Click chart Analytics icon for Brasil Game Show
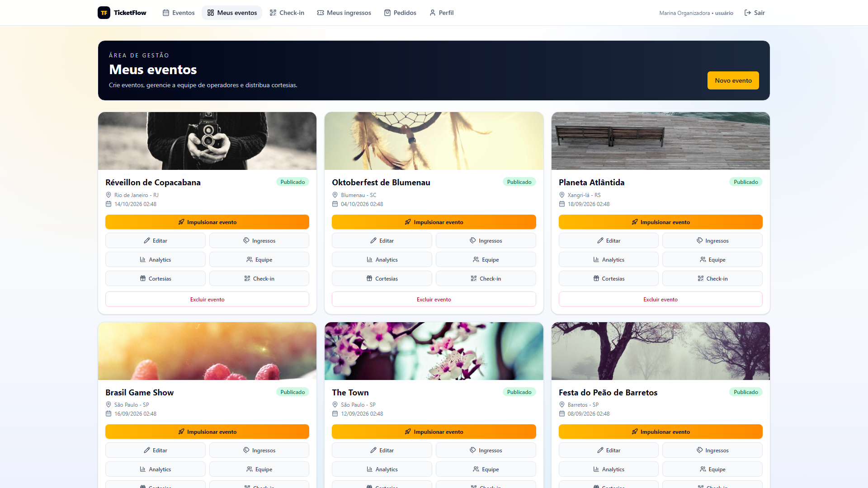This screenshot has width=868, height=488. 143,469
